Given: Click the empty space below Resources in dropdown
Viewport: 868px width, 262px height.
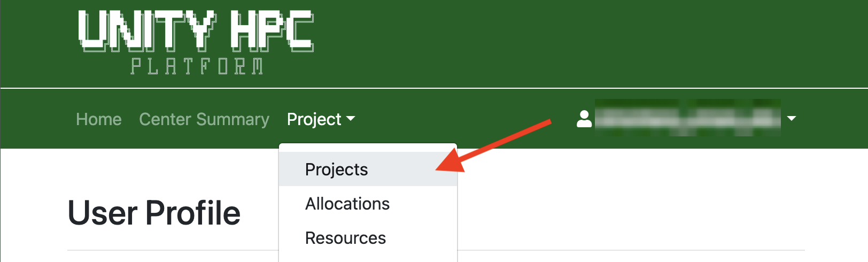Looking at the screenshot, I should coord(368,257).
